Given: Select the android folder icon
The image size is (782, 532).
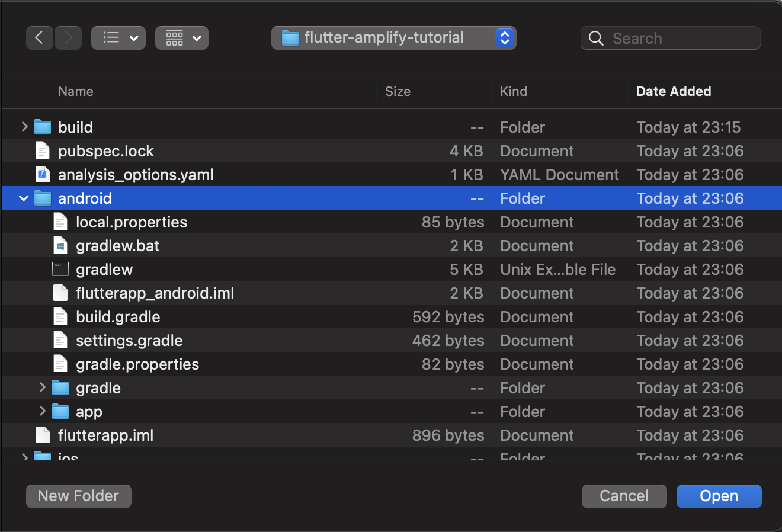Looking at the screenshot, I should (43, 198).
